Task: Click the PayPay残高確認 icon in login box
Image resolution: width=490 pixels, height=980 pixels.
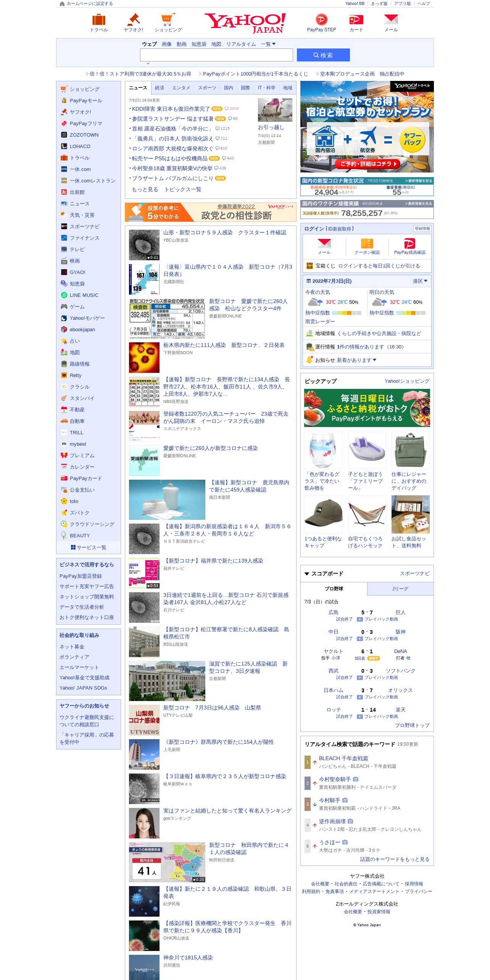Action: tap(409, 243)
